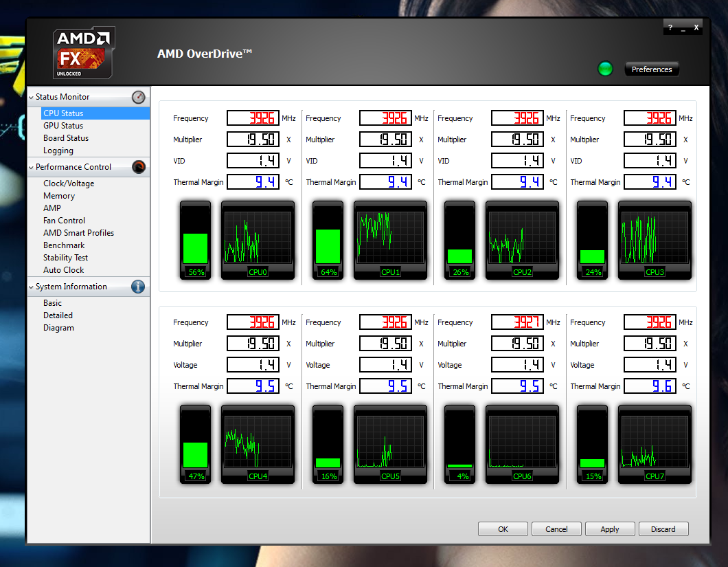This screenshot has height=567, width=728.
Task: Click the 64% CPU1 load bar
Action: pyautogui.click(x=328, y=241)
